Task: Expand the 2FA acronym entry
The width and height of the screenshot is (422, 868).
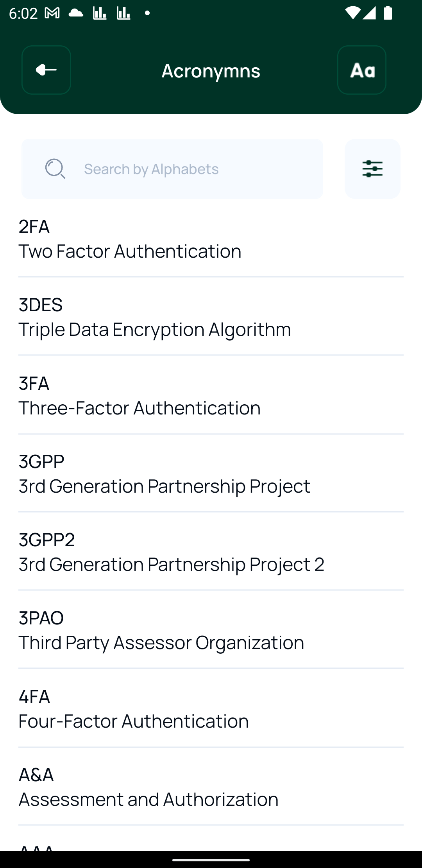Action: pos(211,239)
